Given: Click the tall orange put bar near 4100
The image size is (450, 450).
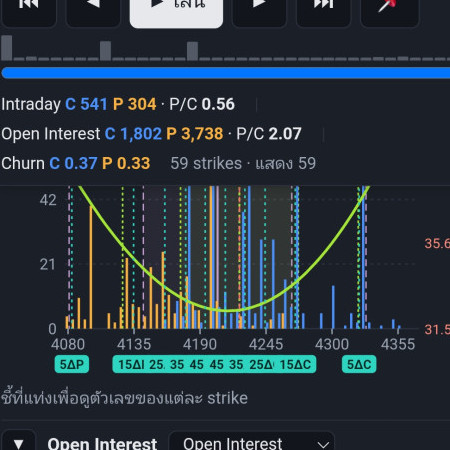Looking at the screenshot, I should 91,267.
